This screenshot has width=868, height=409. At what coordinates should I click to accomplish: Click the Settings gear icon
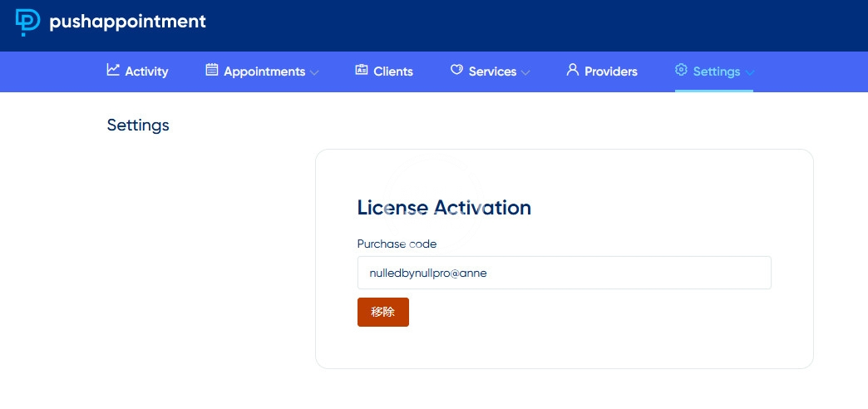point(681,71)
